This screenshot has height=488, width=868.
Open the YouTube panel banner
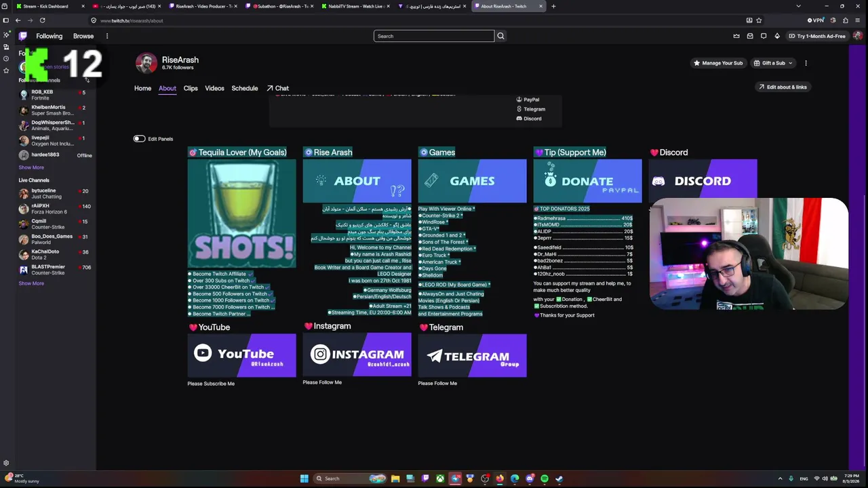241,355
